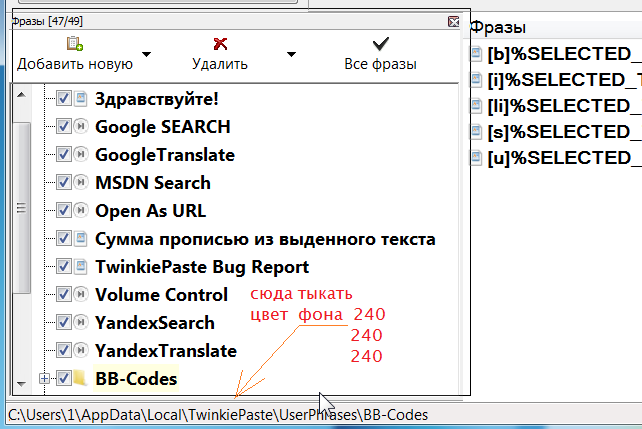642x429 pixels.
Task: Click the scrollbar down arrow in phrase tree
Action: [x=21, y=384]
